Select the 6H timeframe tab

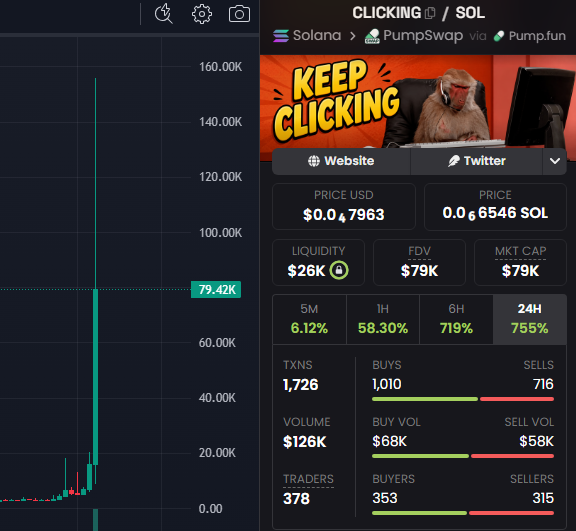pos(456,319)
